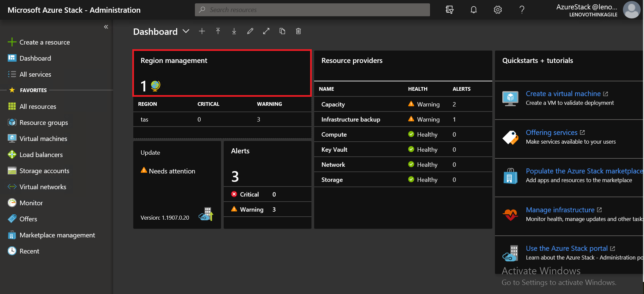
Task: Click the green plus Create a resource icon
Action: pos(12,42)
